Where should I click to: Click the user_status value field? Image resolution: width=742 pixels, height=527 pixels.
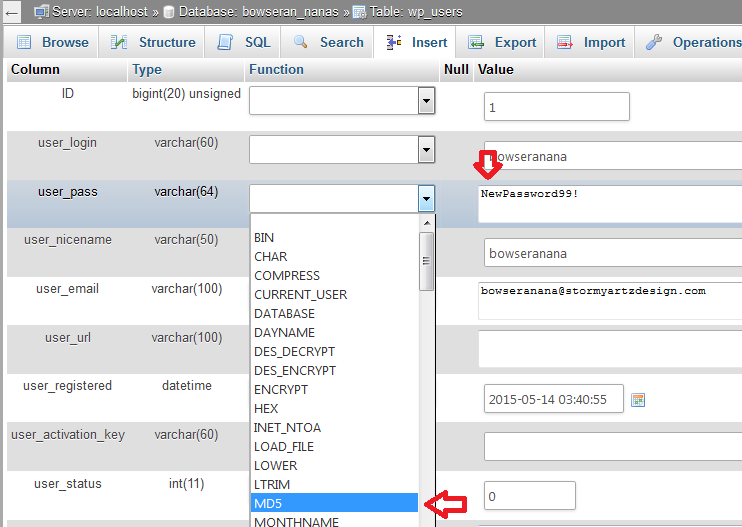pyautogui.click(x=530, y=496)
